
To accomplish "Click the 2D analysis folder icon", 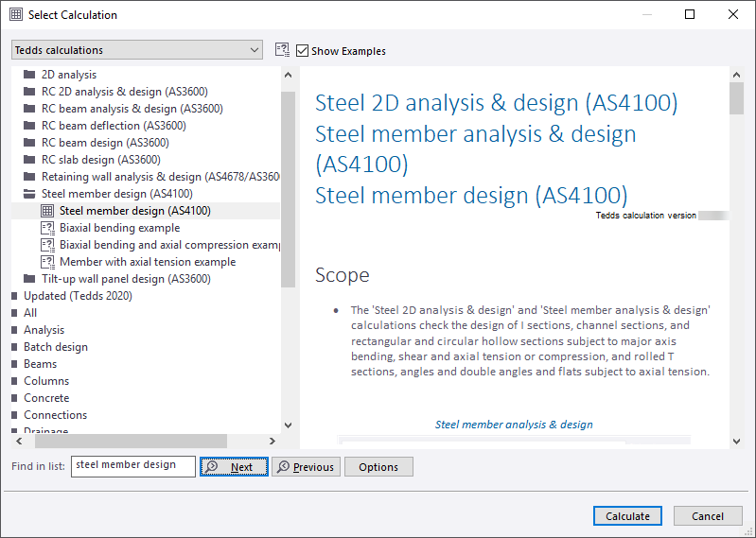I will point(29,74).
